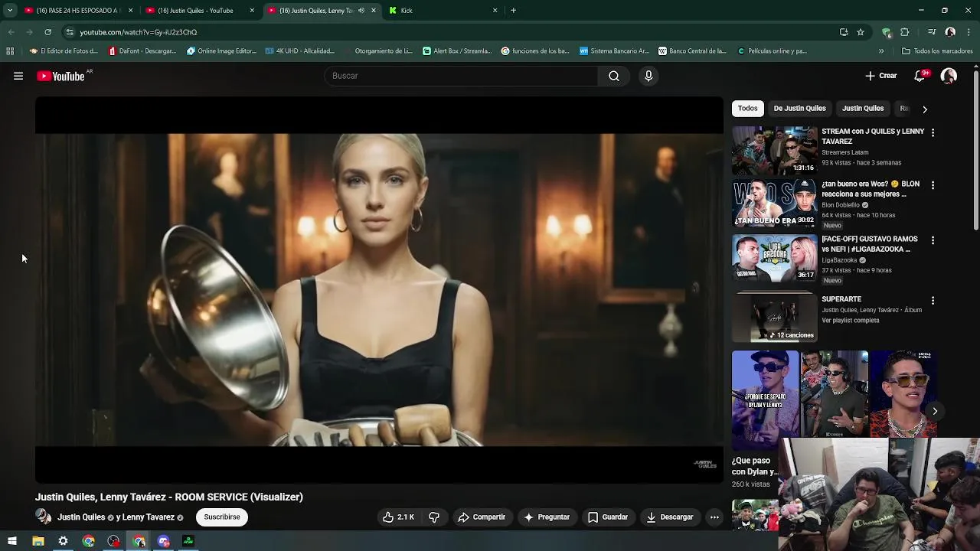Open Justin Quiles channel avatar
The height and width of the screenshot is (551, 980).
pyautogui.click(x=44, y=517)
